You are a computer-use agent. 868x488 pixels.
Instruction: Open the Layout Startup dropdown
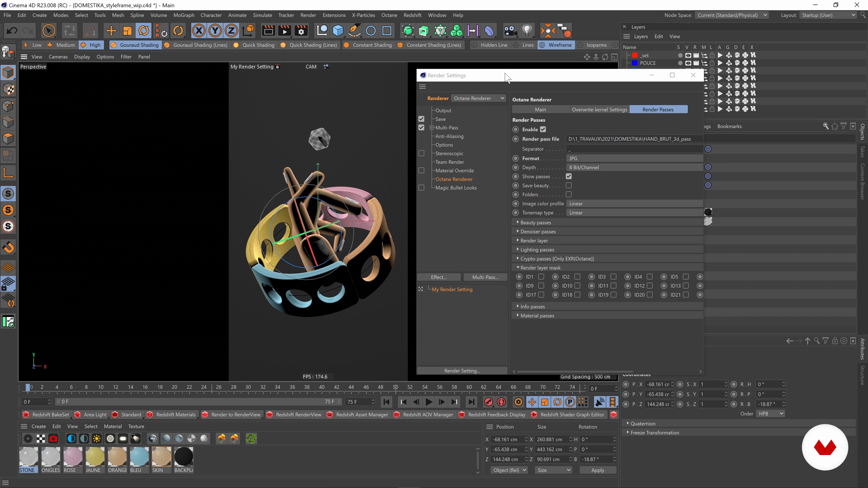pos(828,15)
